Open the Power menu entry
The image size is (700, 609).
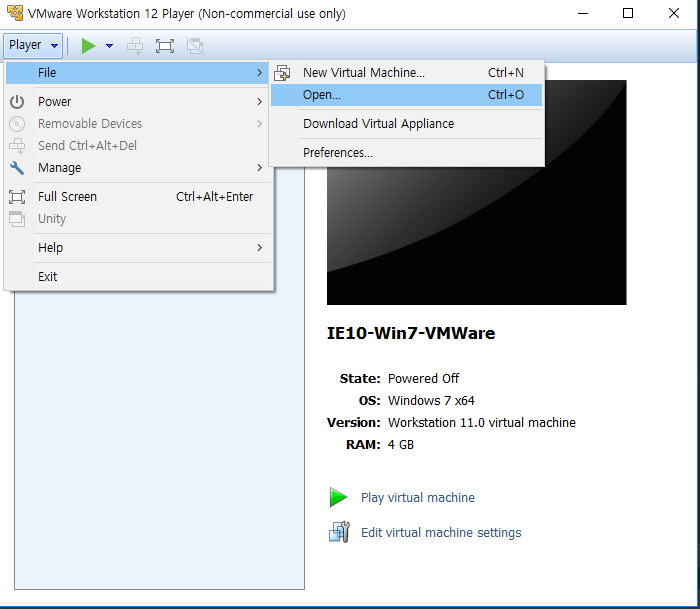click(137, 102)
